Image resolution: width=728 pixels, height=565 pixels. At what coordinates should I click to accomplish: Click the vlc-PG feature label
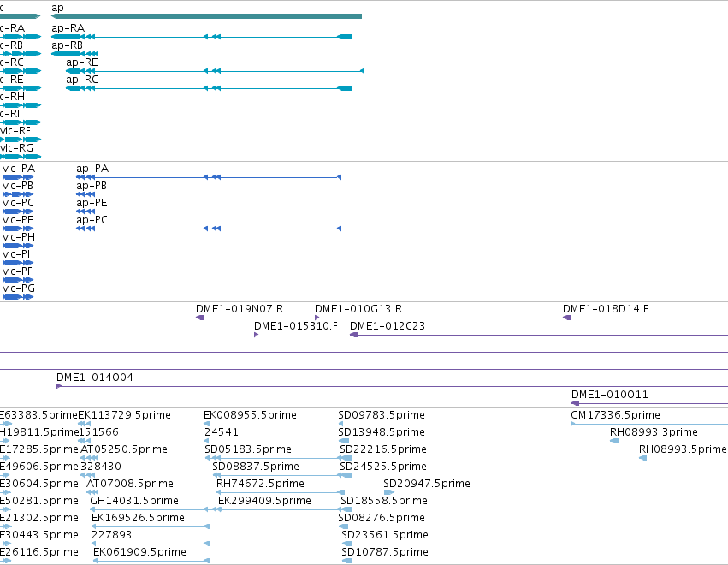(19, 288)
